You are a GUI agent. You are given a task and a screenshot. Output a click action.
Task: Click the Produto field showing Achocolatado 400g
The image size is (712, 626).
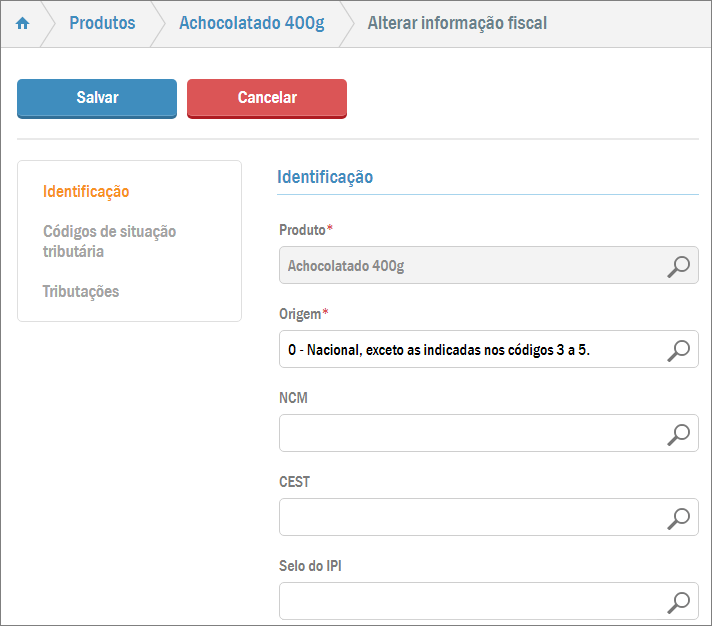point(470,266)
